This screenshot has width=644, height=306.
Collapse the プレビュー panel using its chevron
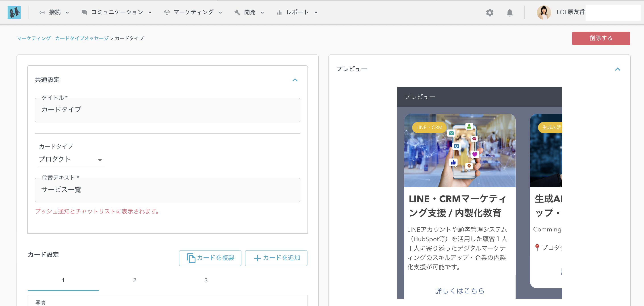pos(618,69)
